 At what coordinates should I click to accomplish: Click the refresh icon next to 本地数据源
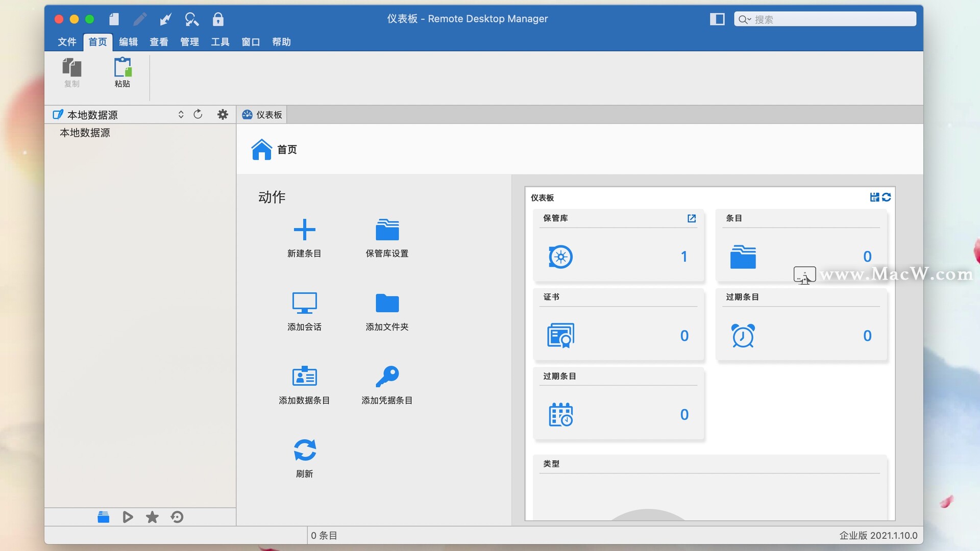coord(198,114)
